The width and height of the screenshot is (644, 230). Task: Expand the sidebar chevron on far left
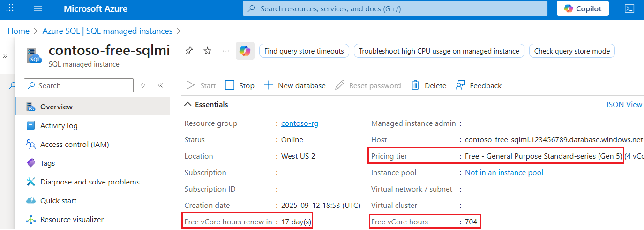click(5, 56)
